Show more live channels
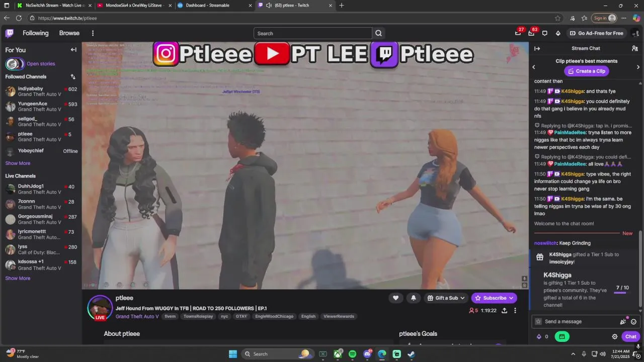Viewport: 644px width, 362px height. click(x=18, y=279)
